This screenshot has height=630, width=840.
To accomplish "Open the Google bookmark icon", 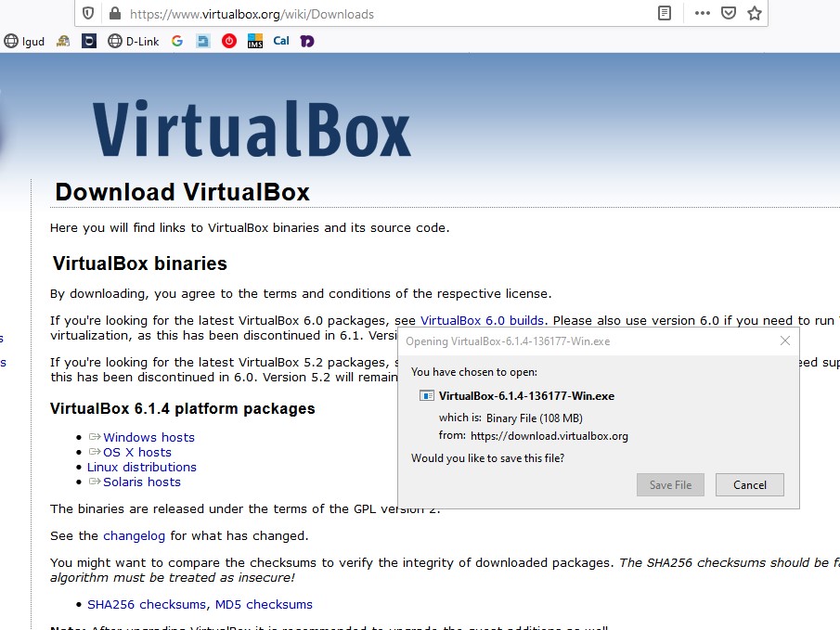I will [x=177, y=41].
